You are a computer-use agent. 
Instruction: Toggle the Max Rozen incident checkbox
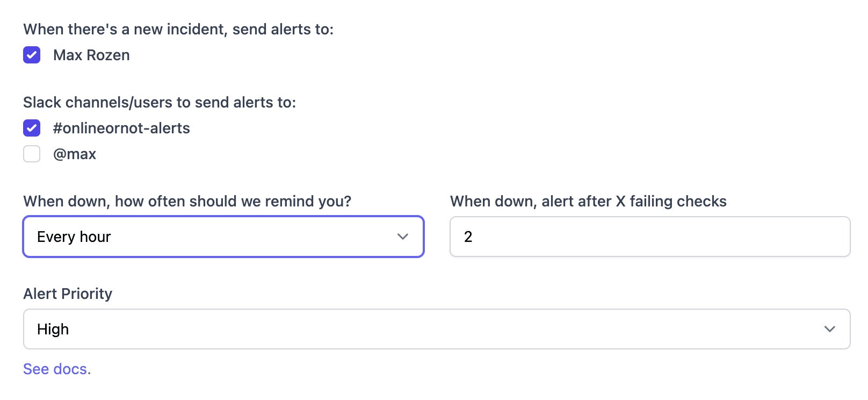(32, 55)
